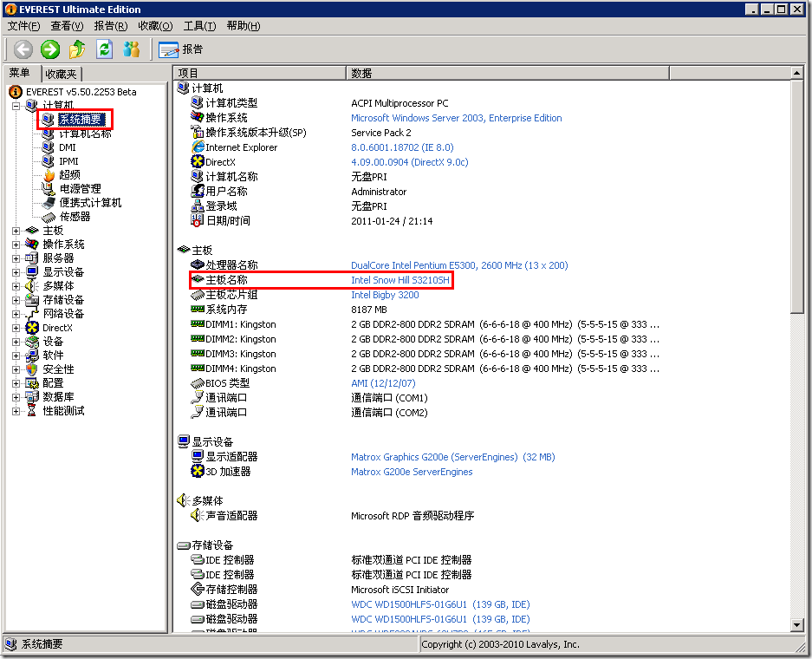812x659 pixels.
Task: Click the 数据 column header
Action: click(508, 73)
